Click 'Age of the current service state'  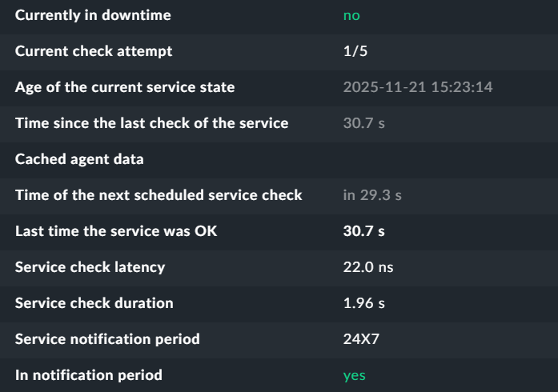tap(125, 87)
